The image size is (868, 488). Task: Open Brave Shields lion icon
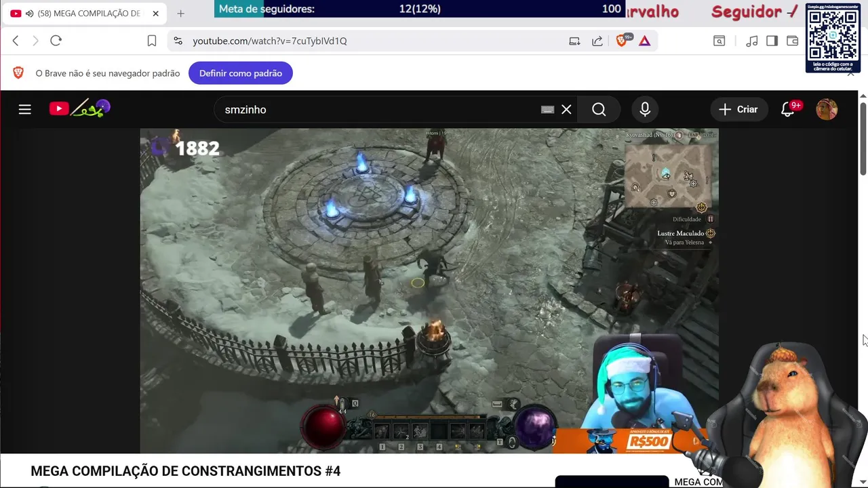coord(621,41)
